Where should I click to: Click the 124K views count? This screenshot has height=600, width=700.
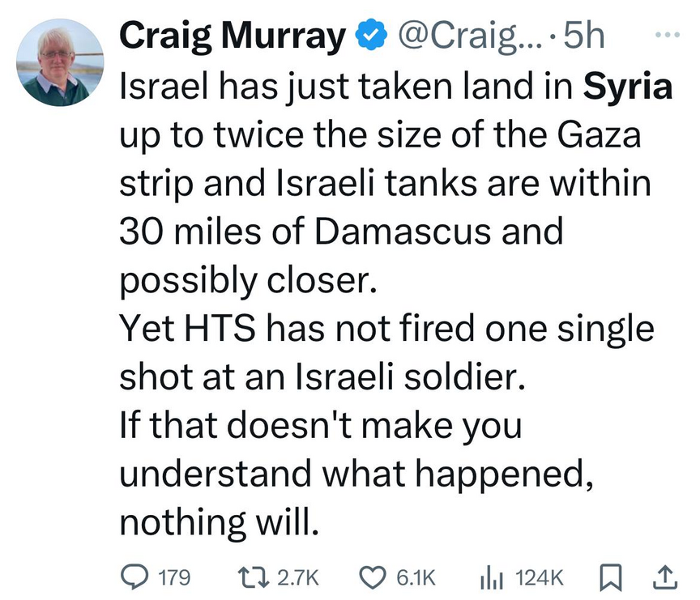[539, 577]
